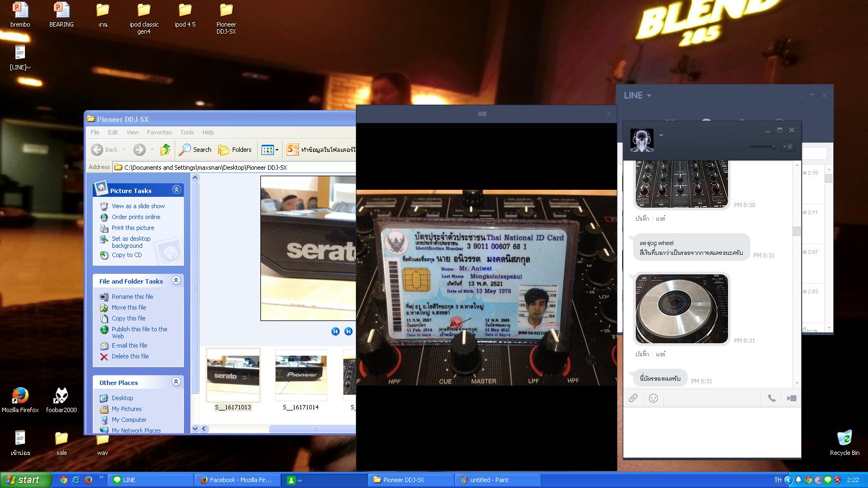Toggle the Folders pane in Explorer
Viewport: 868px width, 488px height.
pyautogui.click(x=235, y=150)
